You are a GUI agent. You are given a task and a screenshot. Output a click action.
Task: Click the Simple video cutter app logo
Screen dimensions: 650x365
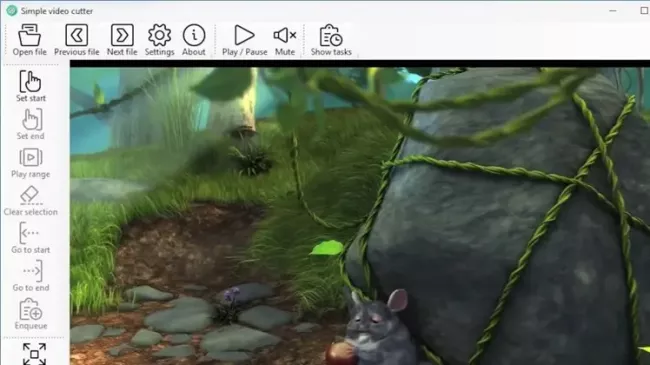(x=12, y=11)
